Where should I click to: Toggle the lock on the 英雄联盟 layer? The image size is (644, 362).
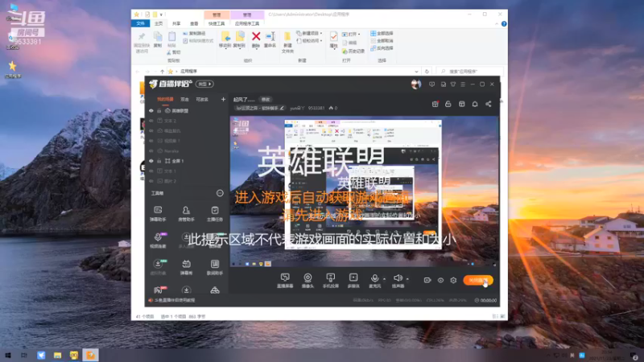coord(159,111)
